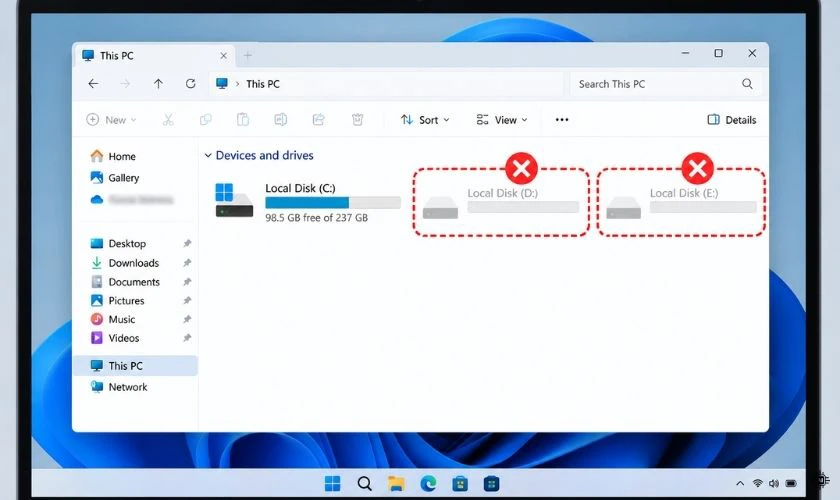
Task: Click the search magnifier icon
Action: (x=747, y=84)
